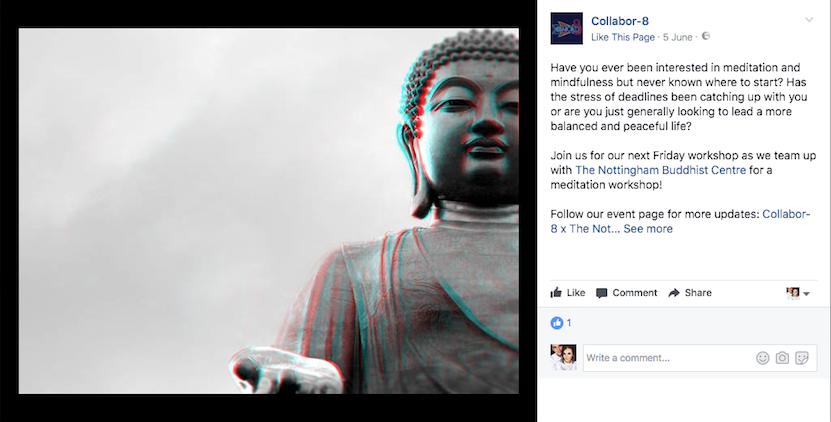Image resolution: width=831 pixels, height=422 pixels.
Task: Click the commenter profile picture thumbnail
Action: [563, 357]
